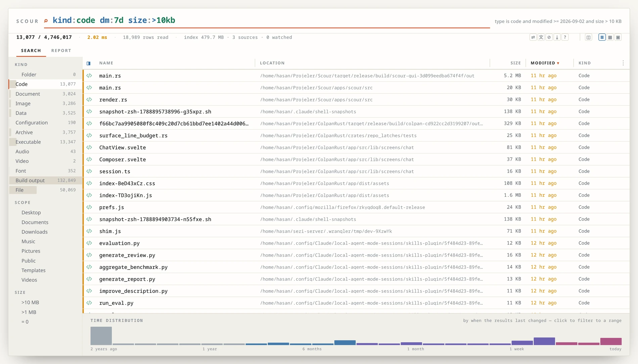
Task: Click the code icon for shim.js
Action: (x=89, y=231)
